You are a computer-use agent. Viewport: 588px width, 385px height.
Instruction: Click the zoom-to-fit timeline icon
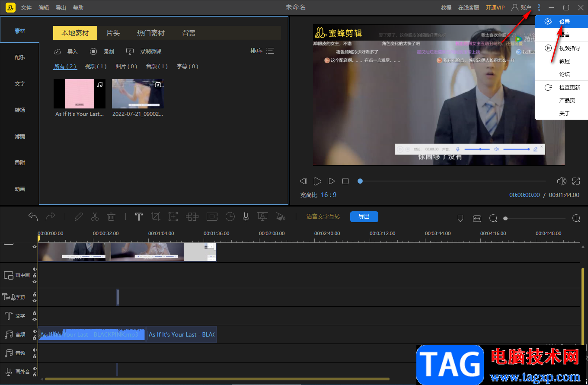pos(477,219)
